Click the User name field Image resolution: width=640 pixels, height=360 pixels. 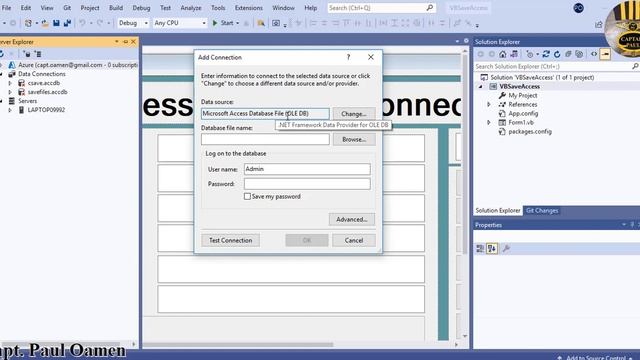[x=307, y=169]
